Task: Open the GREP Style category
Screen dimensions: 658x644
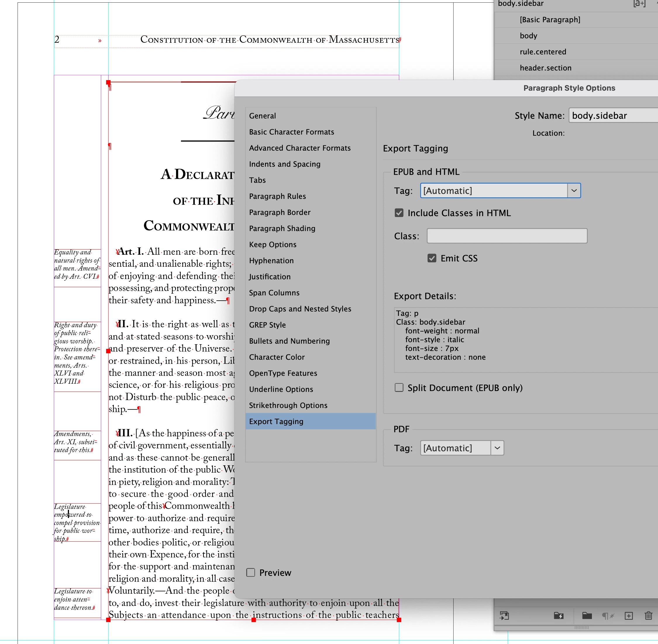Action: (267, 325)
